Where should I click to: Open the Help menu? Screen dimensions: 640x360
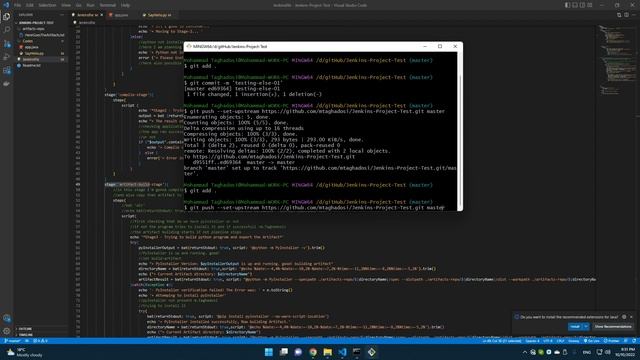click(125, 5)
